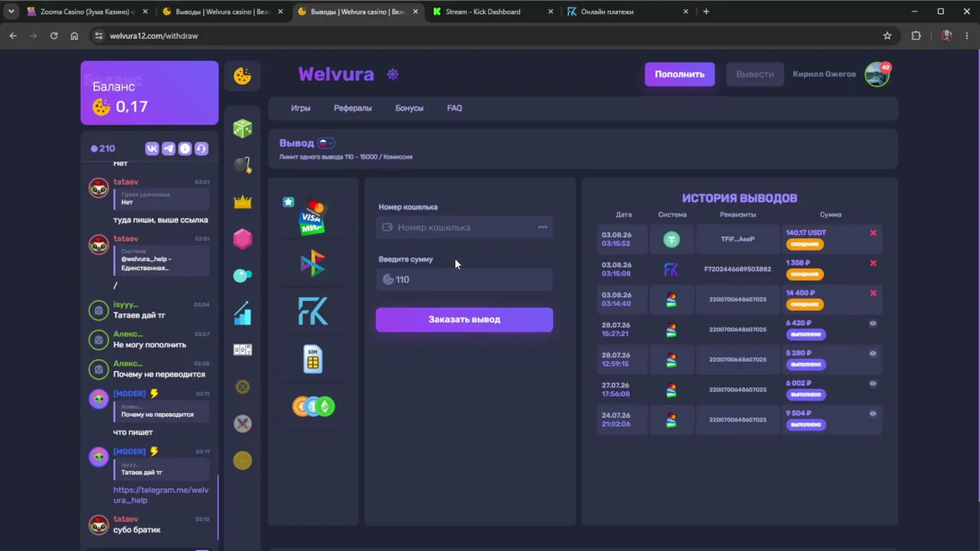Click the tataev message 'субо братик'
Screen dimensions: 980x551
(x=137, y=530)
